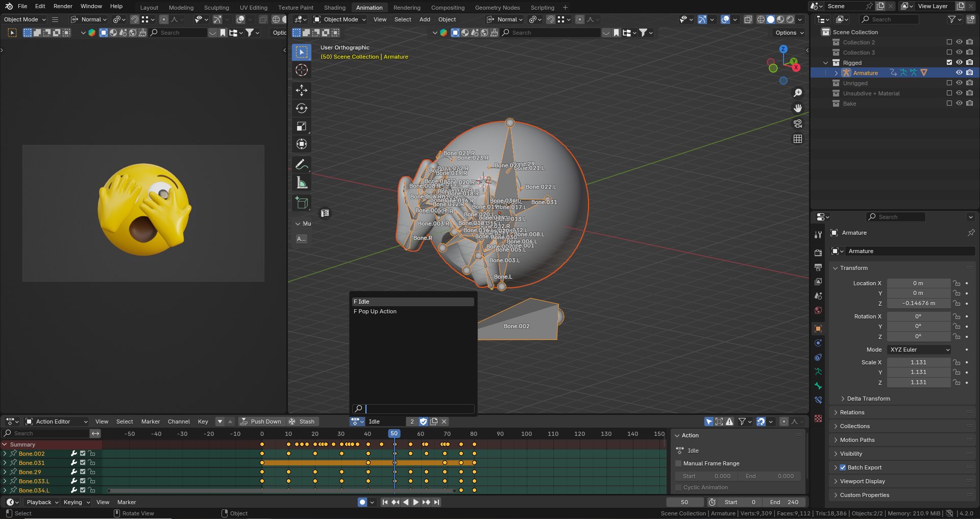Image resolution: width=980 pixels, height=519 pixels.
Task: Collapse the Rigged collection
Action: (x=825, y=63)
